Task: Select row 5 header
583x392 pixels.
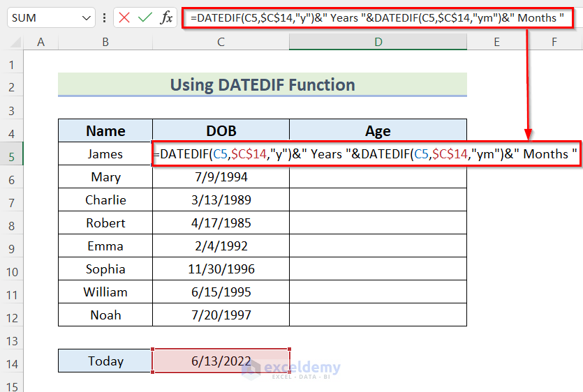Action: (x=11, y=154)
